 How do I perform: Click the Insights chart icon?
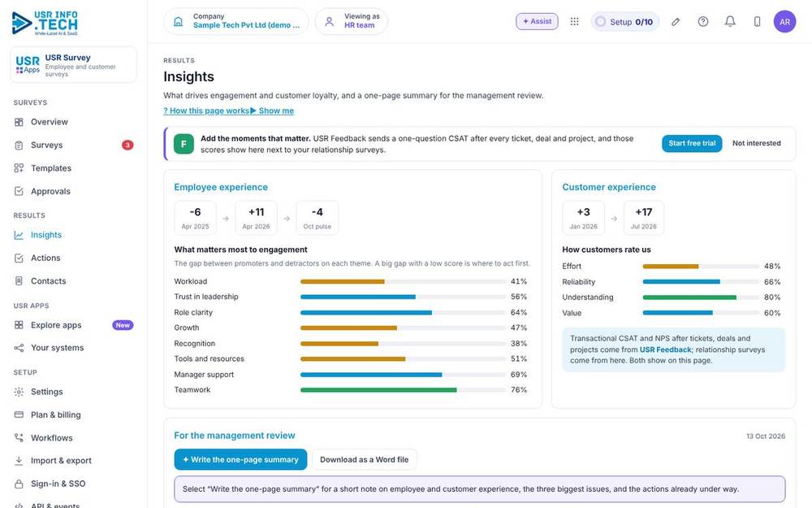(x=19, y=235)
